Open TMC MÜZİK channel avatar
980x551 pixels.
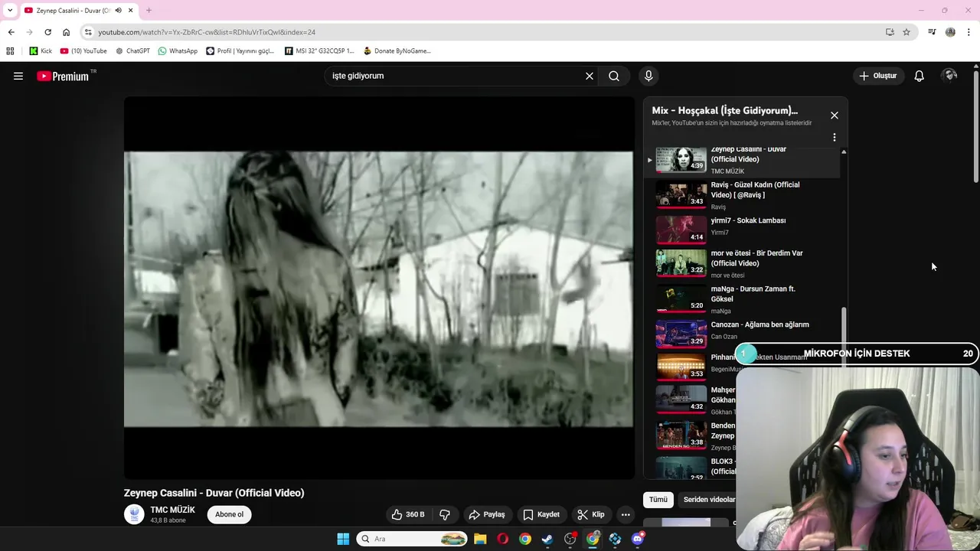(134, 514)
